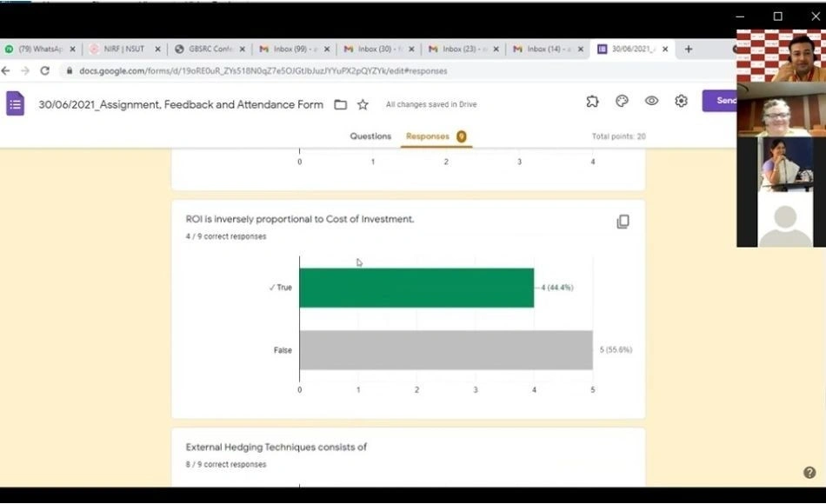Switch to the NIRF | NSUT browser tab
Image resolution: width=826 pixels, height=504 pixels.
click(123, 49)
